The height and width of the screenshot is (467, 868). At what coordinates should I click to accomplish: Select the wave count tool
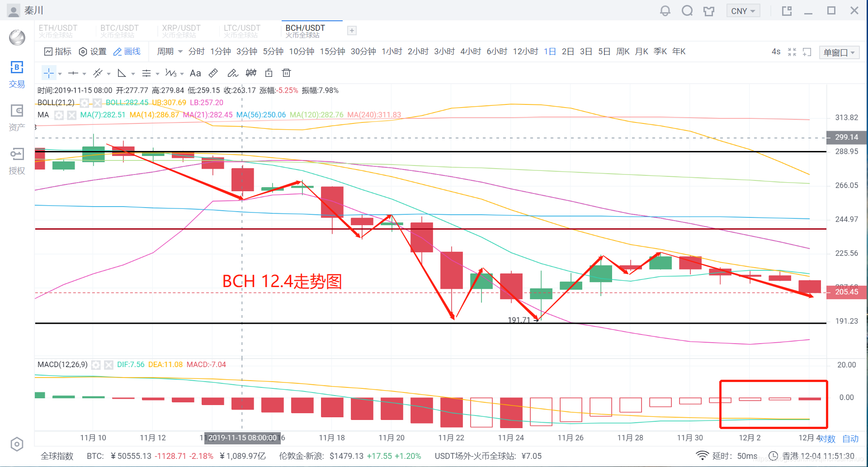click(x=171, y=73)
